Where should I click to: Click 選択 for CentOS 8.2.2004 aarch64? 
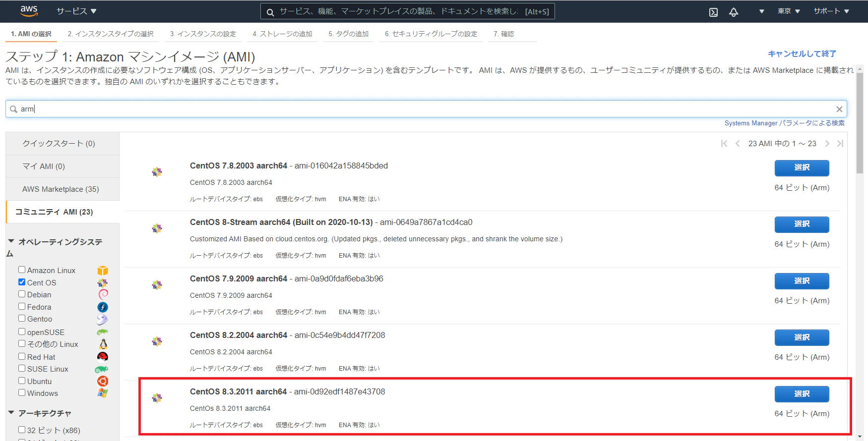802,337
